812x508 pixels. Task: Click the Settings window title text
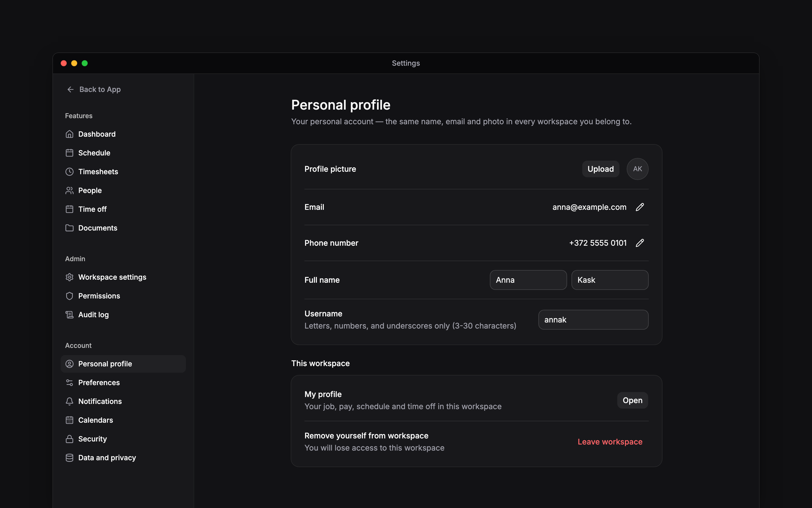coord(406,63)
